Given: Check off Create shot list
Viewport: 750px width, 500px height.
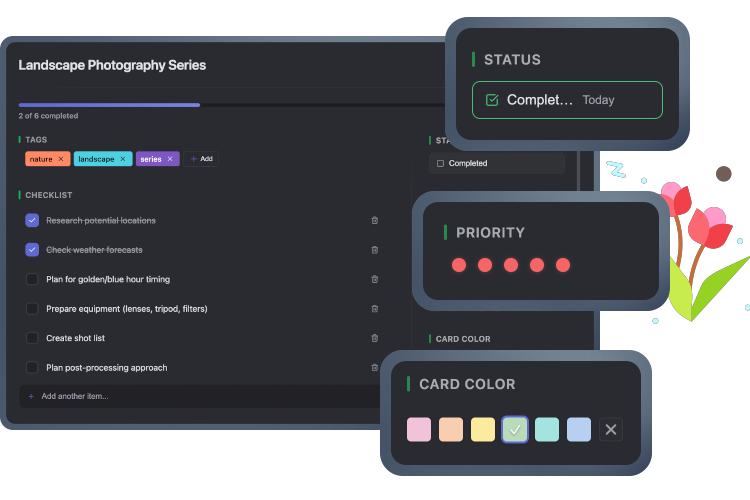Looking at the screenshot, I should pyautogui.click(x=32, y=338).
